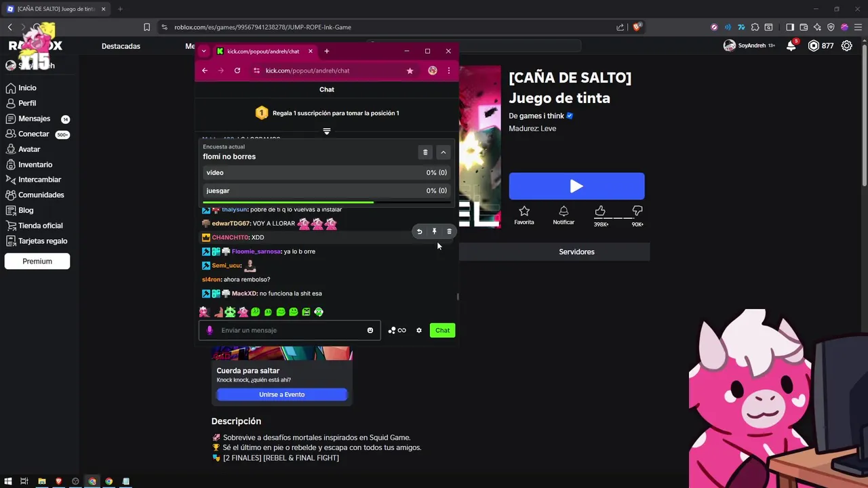Toggle the Brave sidebar panel
Image resolution: width=868 pixels, height=488 pixels.
point(790,27)
